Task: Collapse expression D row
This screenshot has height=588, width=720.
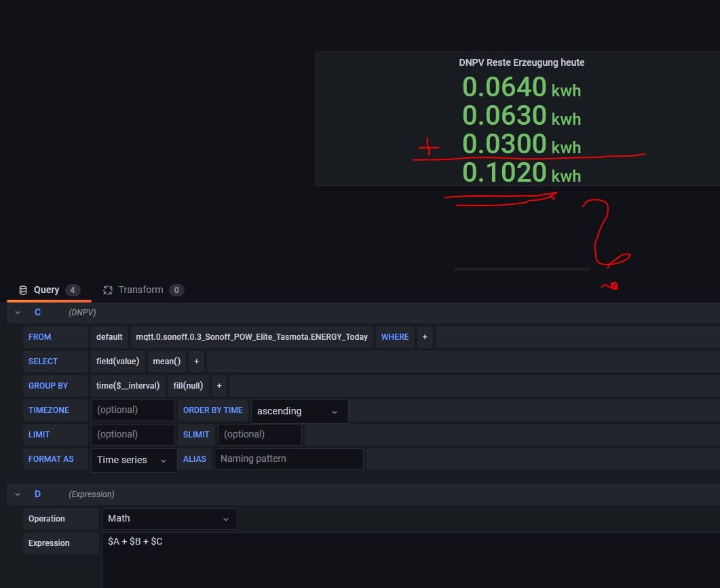Action: [18, 494]
